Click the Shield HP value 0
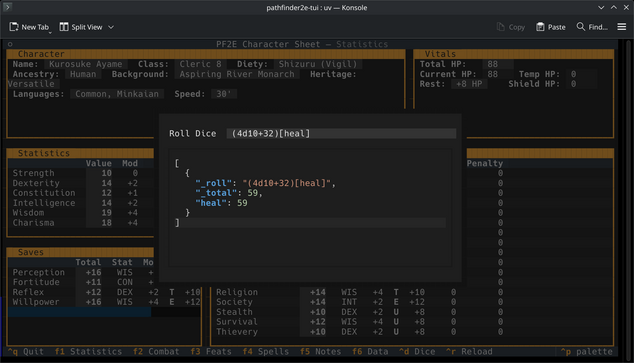The height and width of the screenshot is (363, 634). point(581,84)
